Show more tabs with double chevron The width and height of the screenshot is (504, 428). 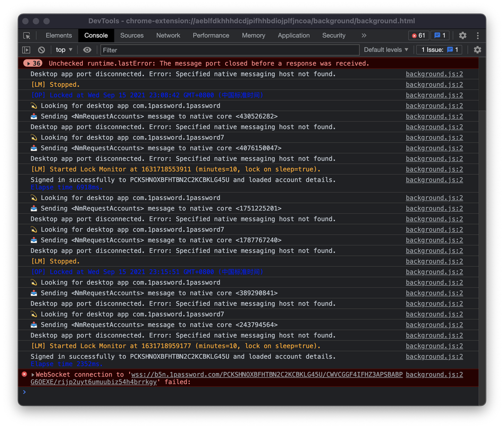pos(364,35)
